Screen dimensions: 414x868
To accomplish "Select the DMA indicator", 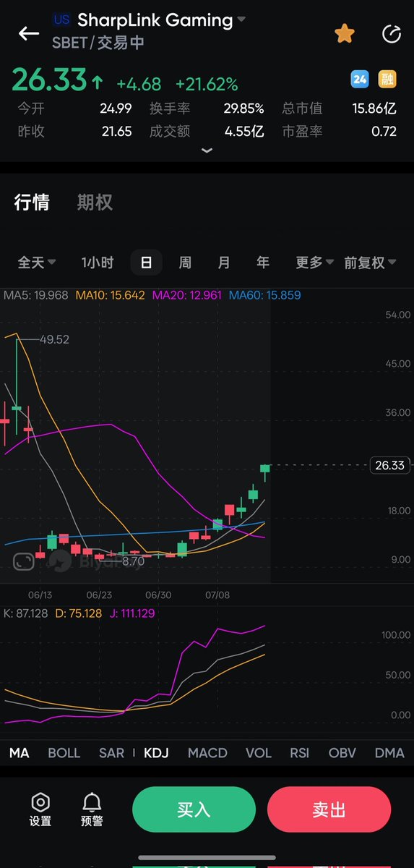I will [389, 753].
